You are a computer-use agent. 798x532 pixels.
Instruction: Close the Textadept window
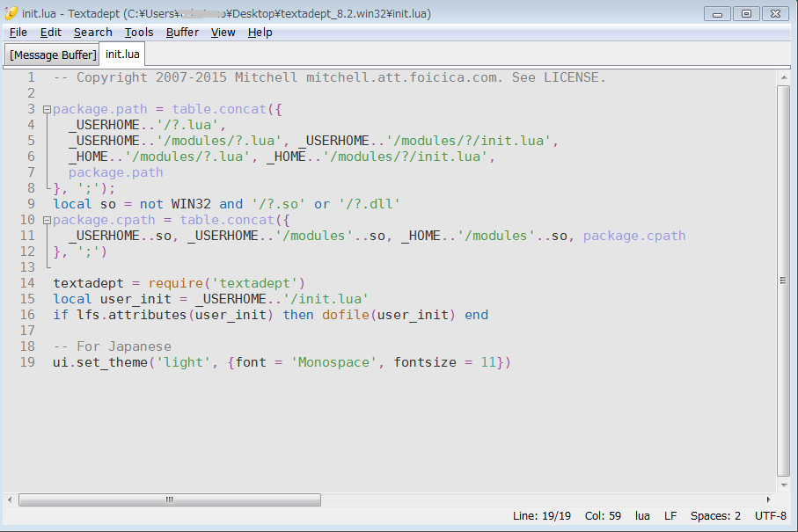(775, 14)
